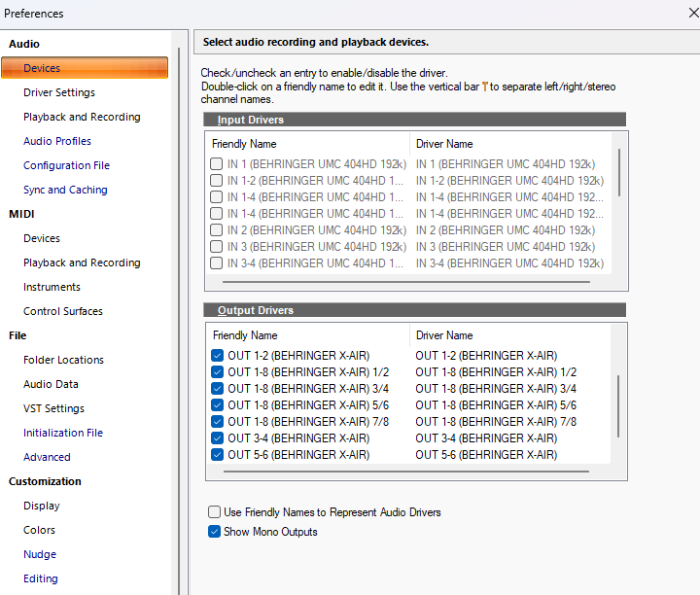
Task: Open Sync and Caching page
Action: [x=65, y=190]
